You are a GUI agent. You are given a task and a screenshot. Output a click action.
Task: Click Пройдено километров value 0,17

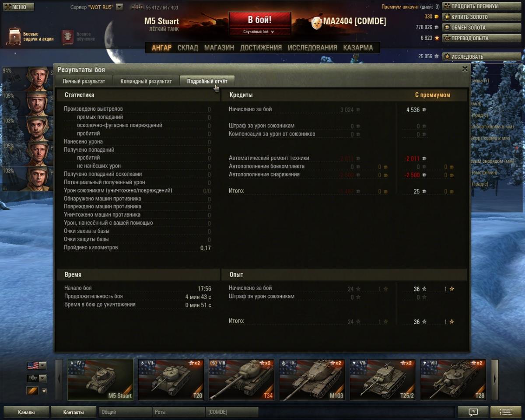coord(205,248)
